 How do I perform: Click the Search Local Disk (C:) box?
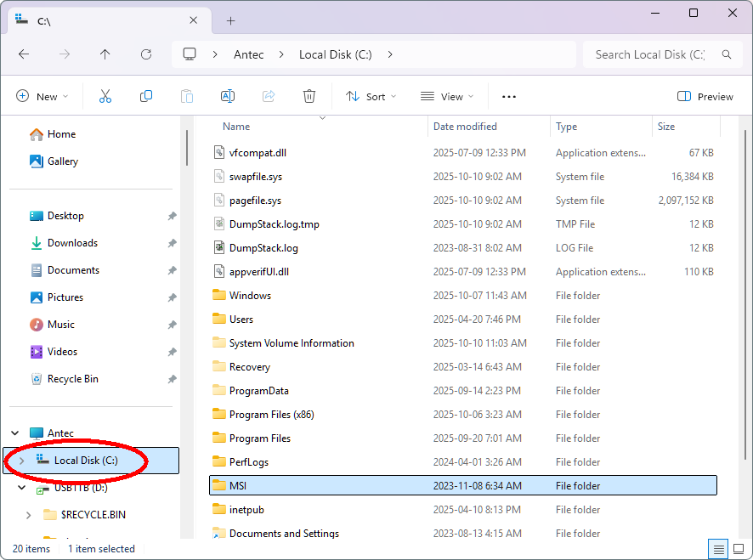coord(650,54)
